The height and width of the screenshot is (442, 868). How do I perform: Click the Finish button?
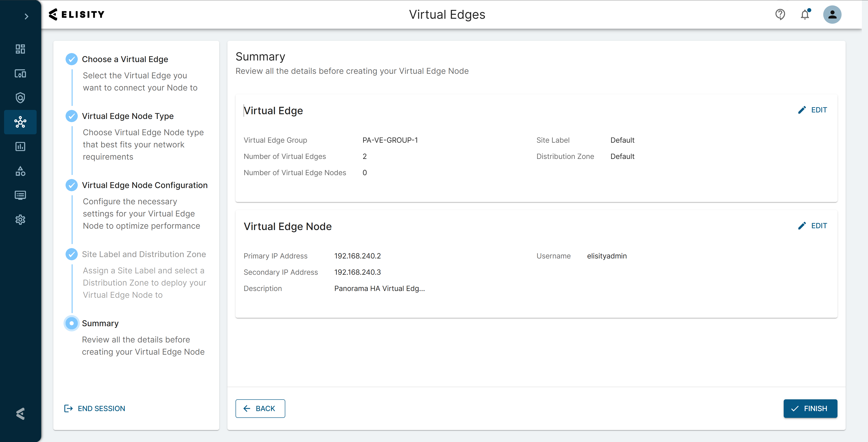click(x=810, y=408)
